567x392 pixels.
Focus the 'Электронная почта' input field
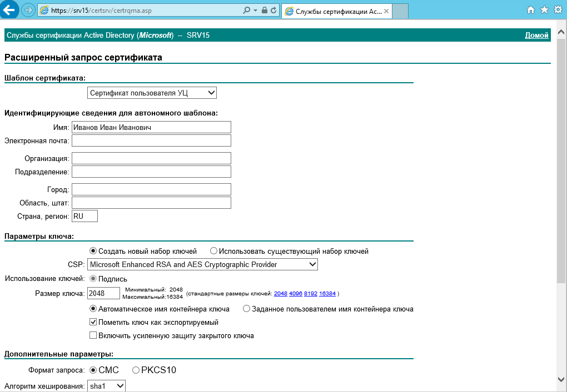click(x=151, y=140)
